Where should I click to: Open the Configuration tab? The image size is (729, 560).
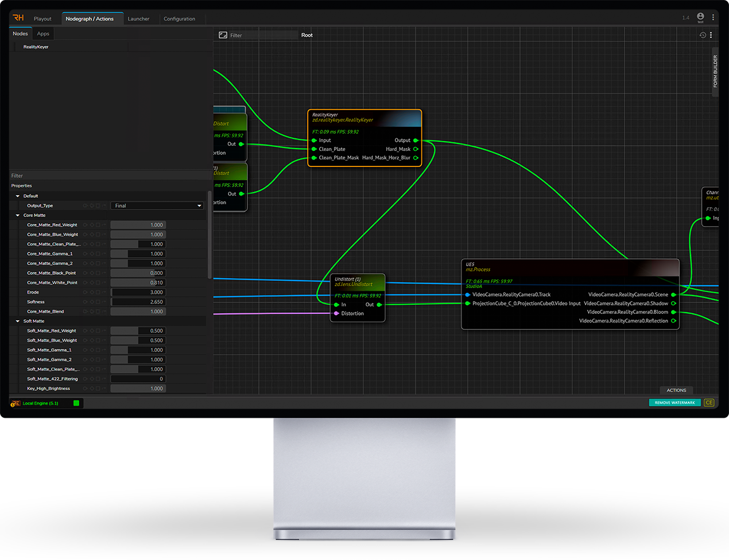[x=179, y=19]
